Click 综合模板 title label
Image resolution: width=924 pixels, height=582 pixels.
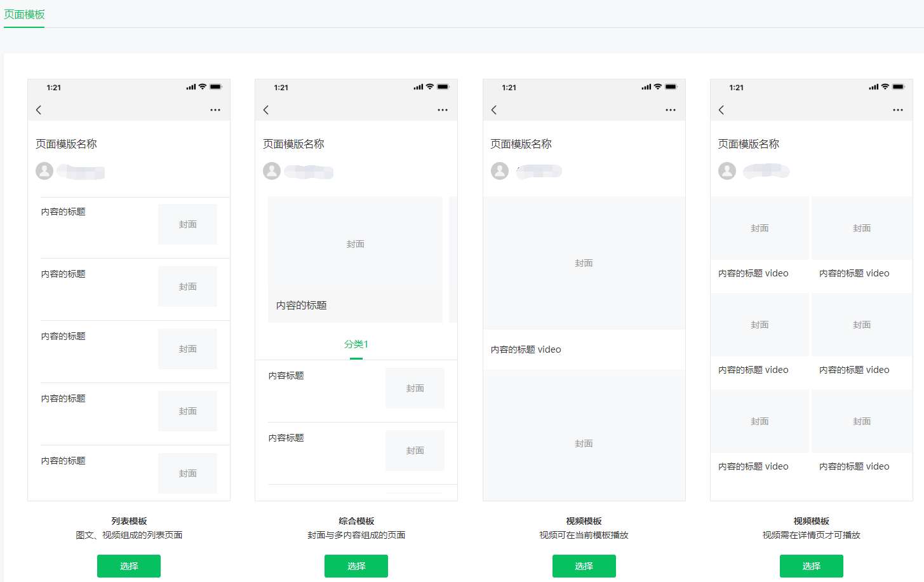tap(356, 521)
